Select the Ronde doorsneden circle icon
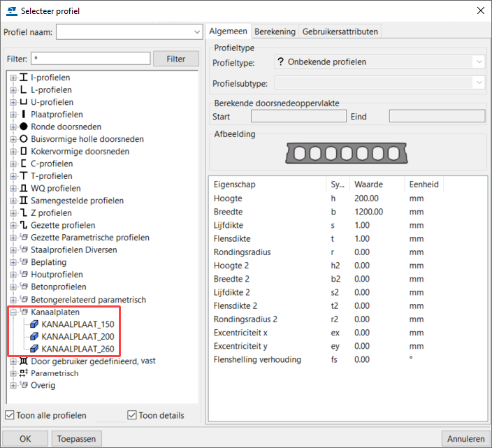This screenshot has width=492, height=448. click(24, 127)
